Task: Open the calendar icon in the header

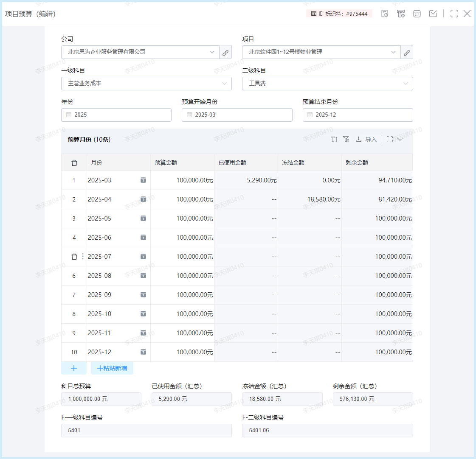Action: point(417,14)
